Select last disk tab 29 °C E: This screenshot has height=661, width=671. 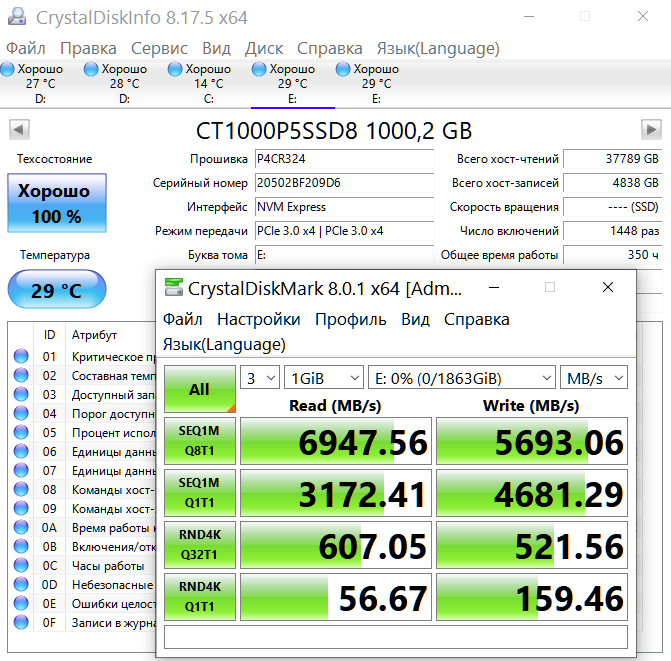376,83
